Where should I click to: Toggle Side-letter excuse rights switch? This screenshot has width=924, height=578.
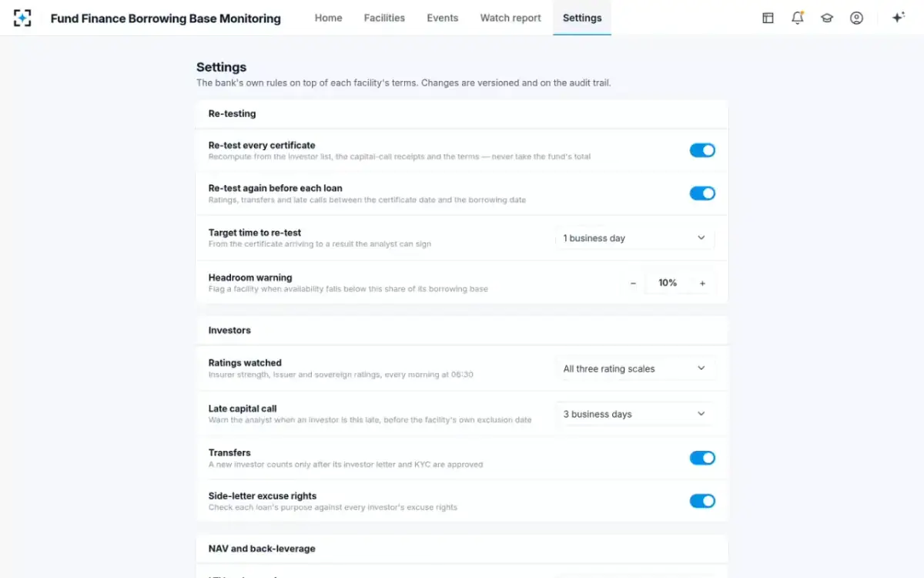pos(702,501)
